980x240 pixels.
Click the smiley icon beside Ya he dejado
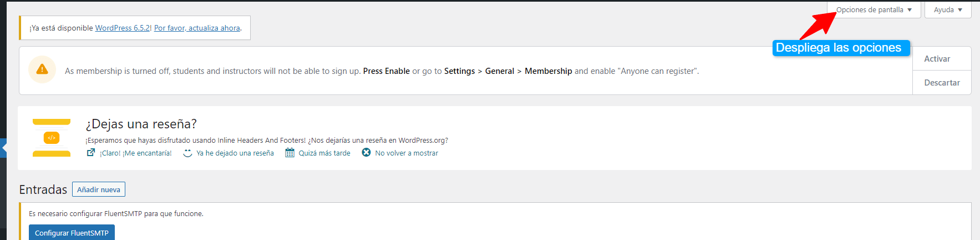point(187,153)
